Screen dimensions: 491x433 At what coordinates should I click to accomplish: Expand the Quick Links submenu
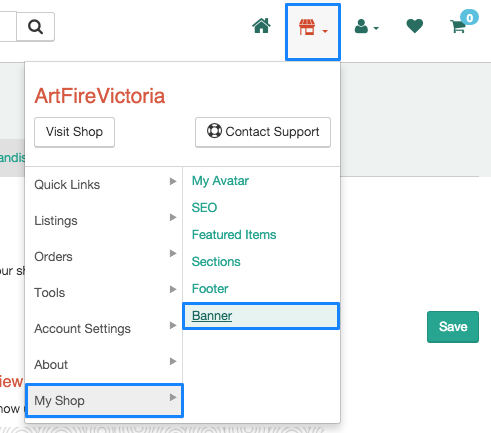pyautogui.click(x=104, y=184)
